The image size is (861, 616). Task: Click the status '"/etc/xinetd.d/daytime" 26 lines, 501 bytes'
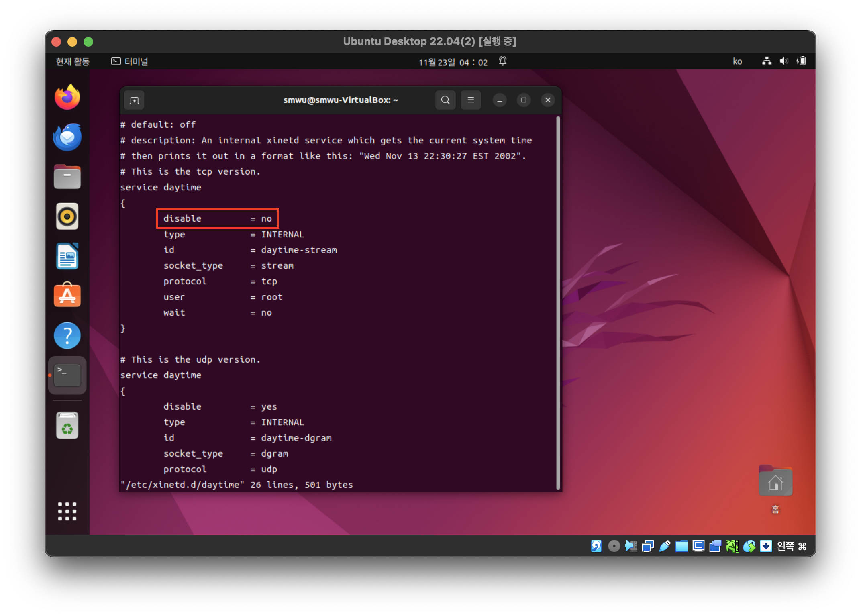pos(237,485)
